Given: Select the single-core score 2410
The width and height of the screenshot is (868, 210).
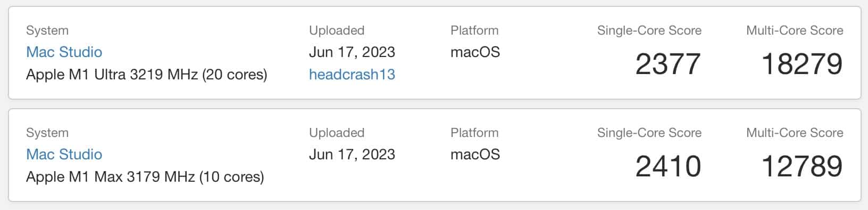Looking at the screenshot, I should point(668,166).
